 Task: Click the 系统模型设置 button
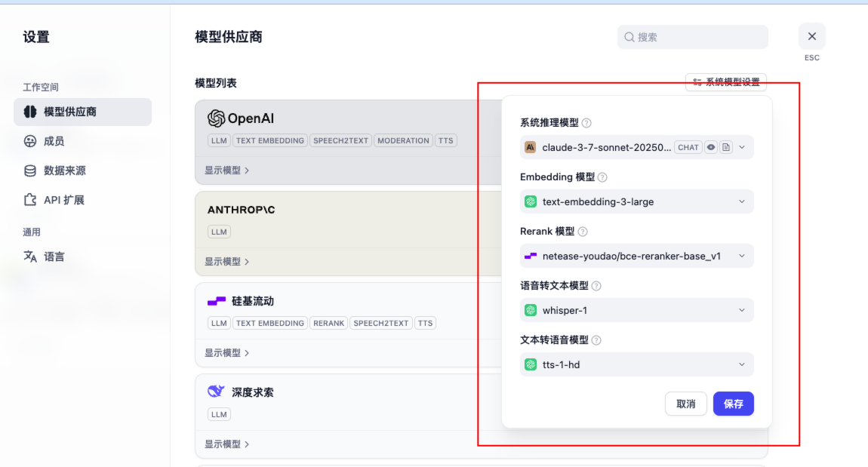726,82
